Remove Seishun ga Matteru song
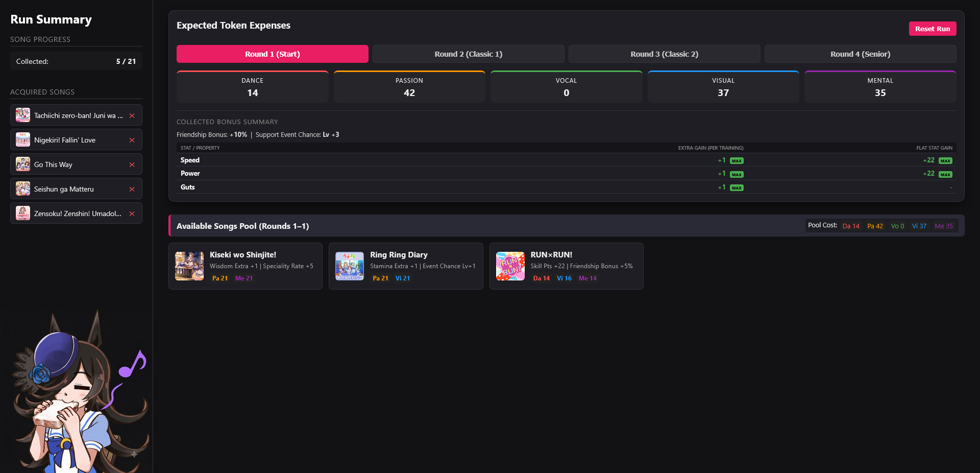This screenshot has width=980, height=473. click(132, 189)
